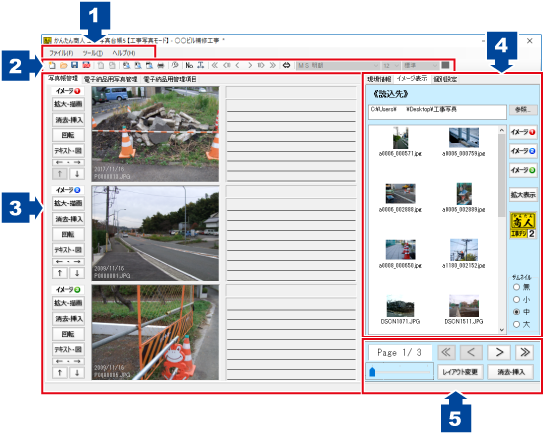This screenshot has height=435, width=544.
Task: Click the new file icon in toolbar
Action: 52,65
